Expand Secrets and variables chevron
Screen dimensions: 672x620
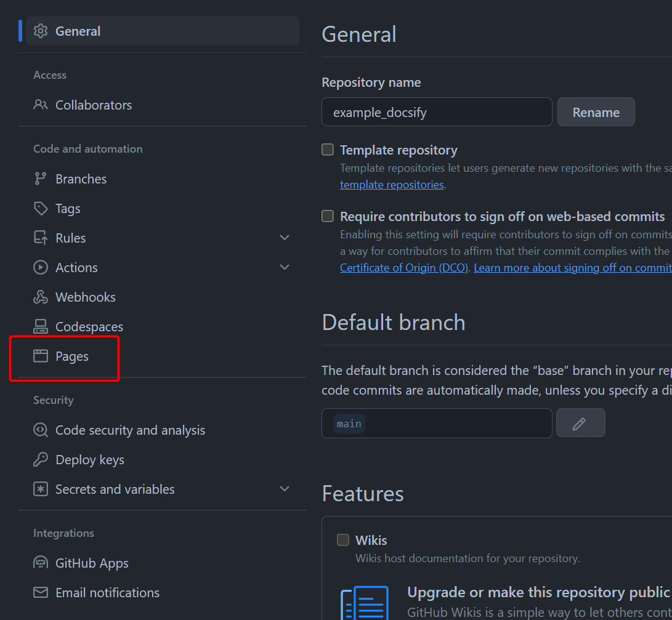click(x=285, y=489)
